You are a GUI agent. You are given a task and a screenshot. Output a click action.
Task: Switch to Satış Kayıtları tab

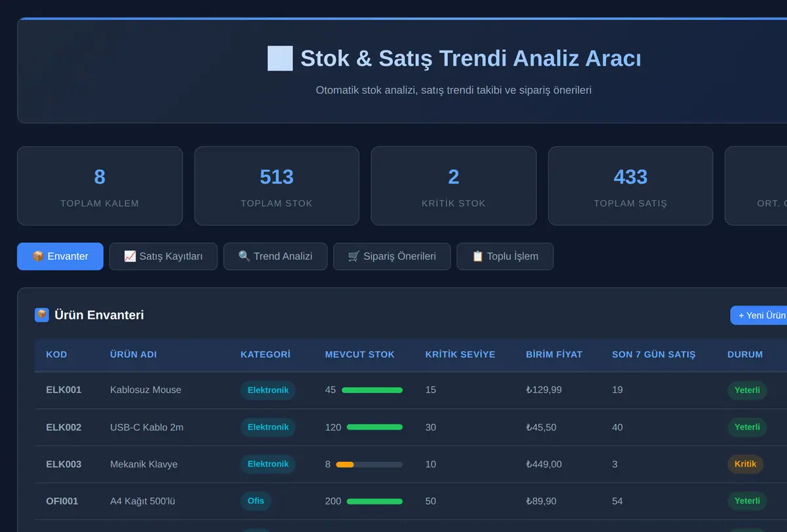163,256
